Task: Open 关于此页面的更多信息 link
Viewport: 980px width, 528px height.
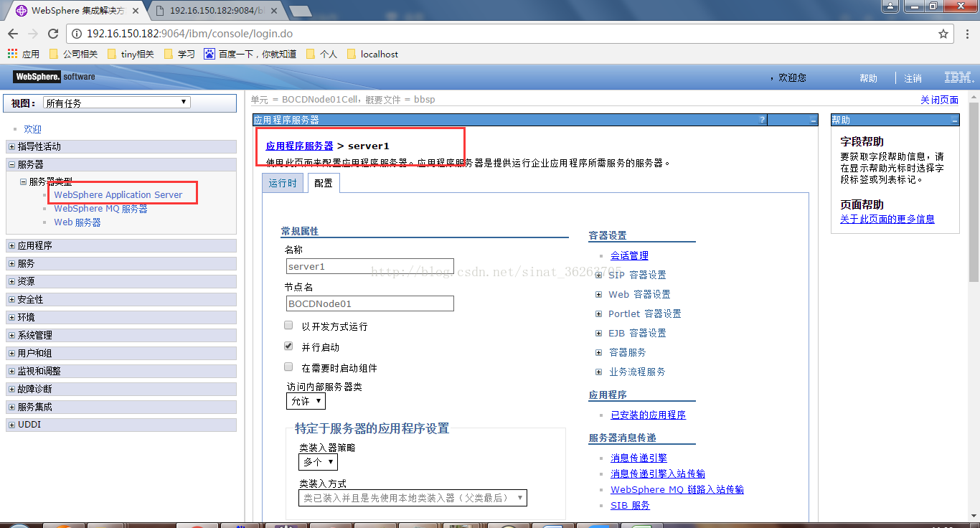Action: click(x=887, y=219)
